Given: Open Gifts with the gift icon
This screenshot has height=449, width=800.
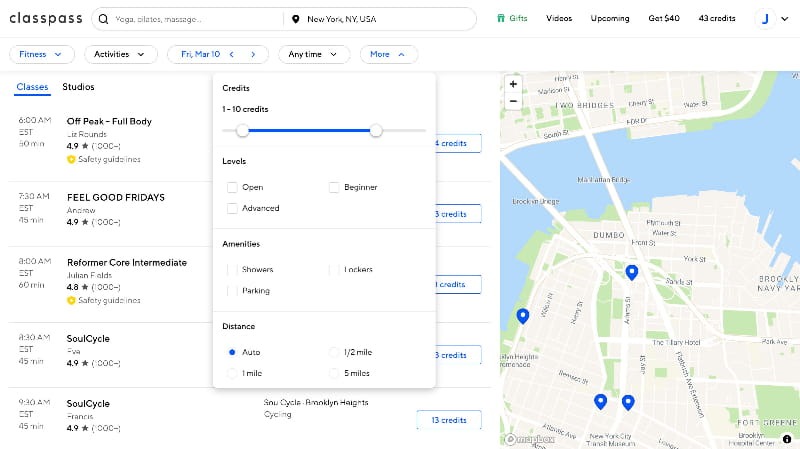Looking at the screenshot, I should tap(501, 18).
